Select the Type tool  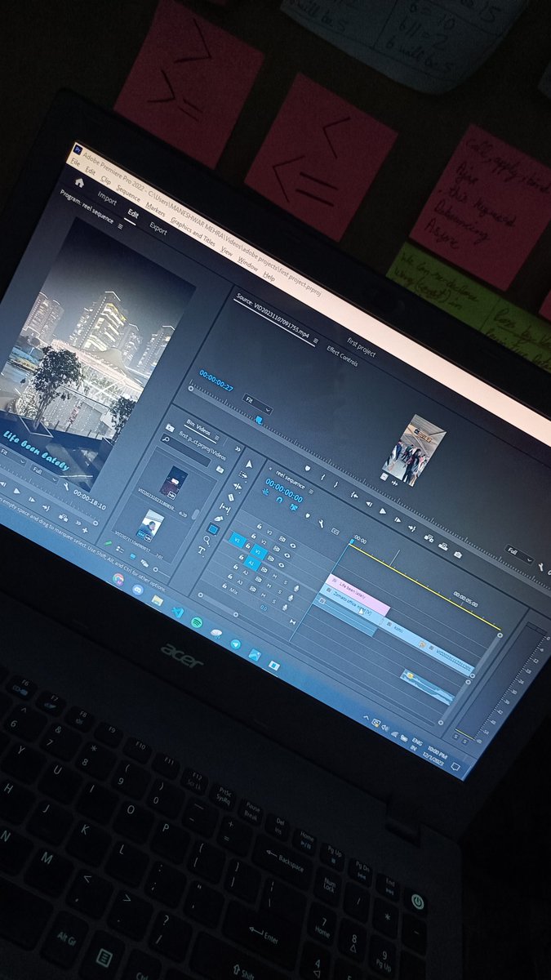(202, 551)
